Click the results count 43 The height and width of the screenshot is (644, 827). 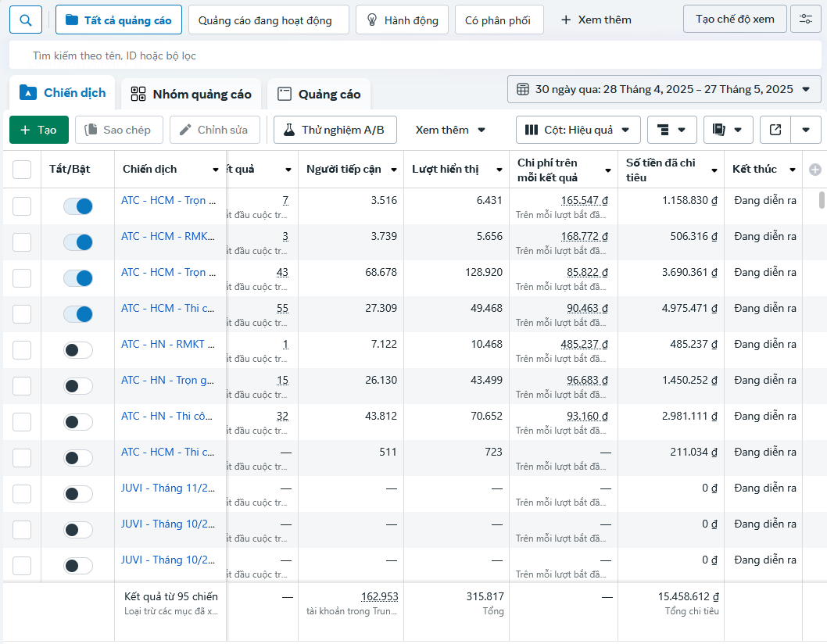282,272
